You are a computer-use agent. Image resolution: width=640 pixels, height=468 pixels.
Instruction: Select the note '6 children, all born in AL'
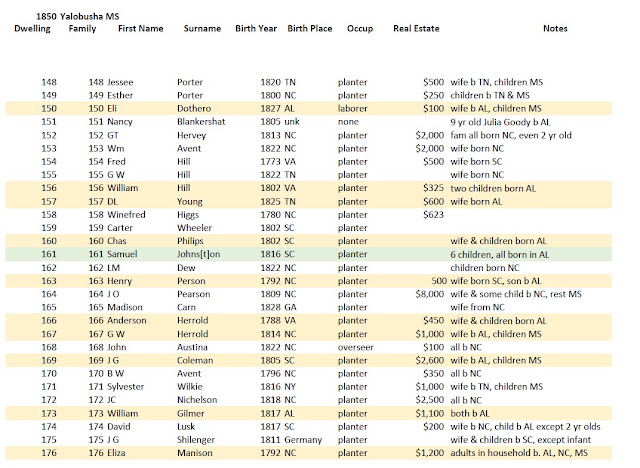500,255
